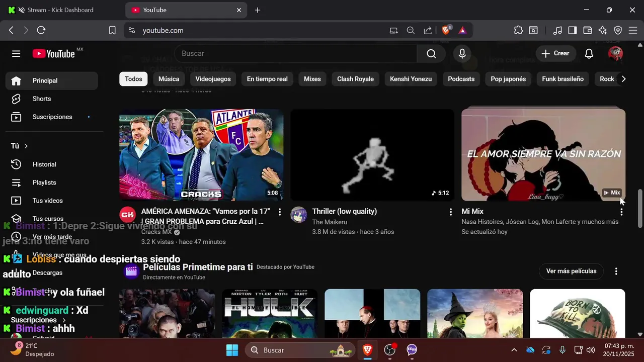Open the Hulk movie poster
This screenshot has height=362, width=644.
270,313
